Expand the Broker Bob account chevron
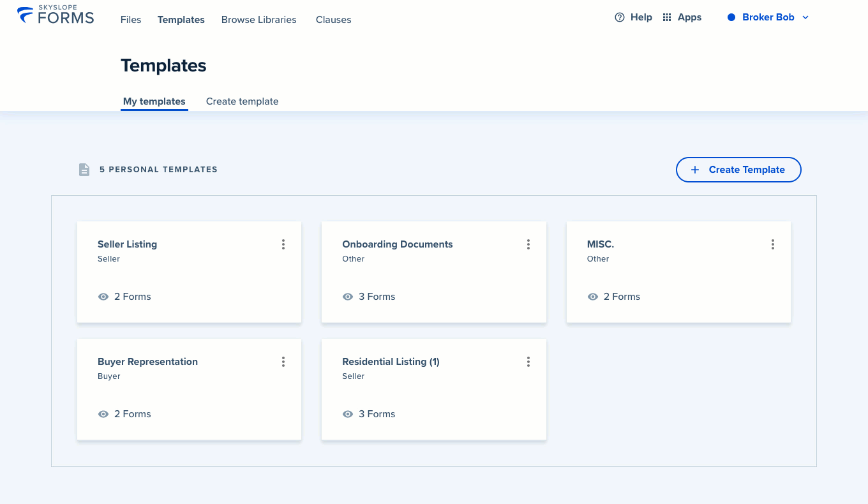 pyautogui.click(x=805, y=18)
